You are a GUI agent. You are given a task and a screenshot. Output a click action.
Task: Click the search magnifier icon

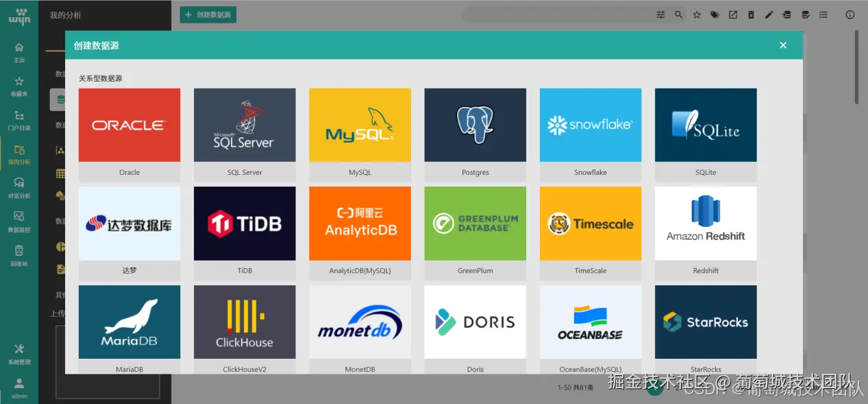point(678,14)
